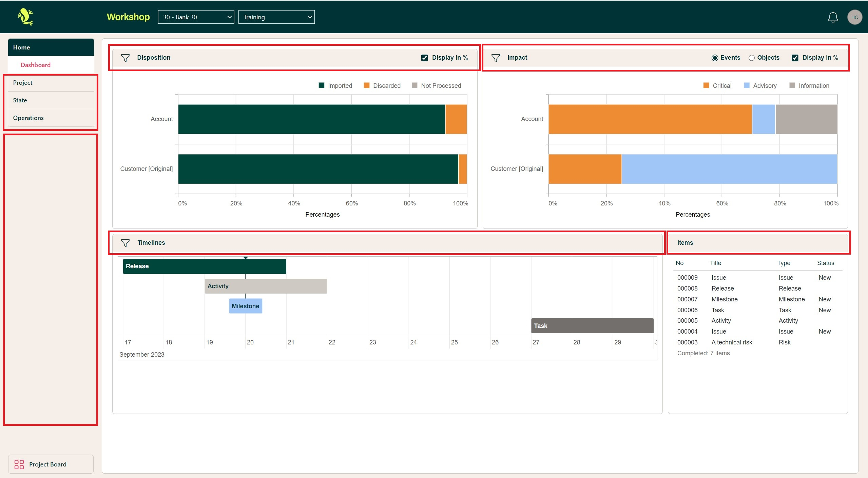
Task: Select the Events radio button
Action: [x=715, y=58]
